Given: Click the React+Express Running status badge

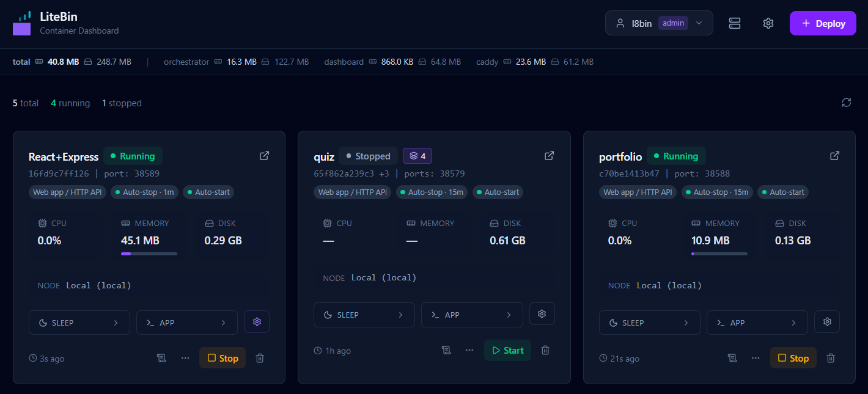Looking at the screenshot, I should pyautogui.click(x=133, y=156).
